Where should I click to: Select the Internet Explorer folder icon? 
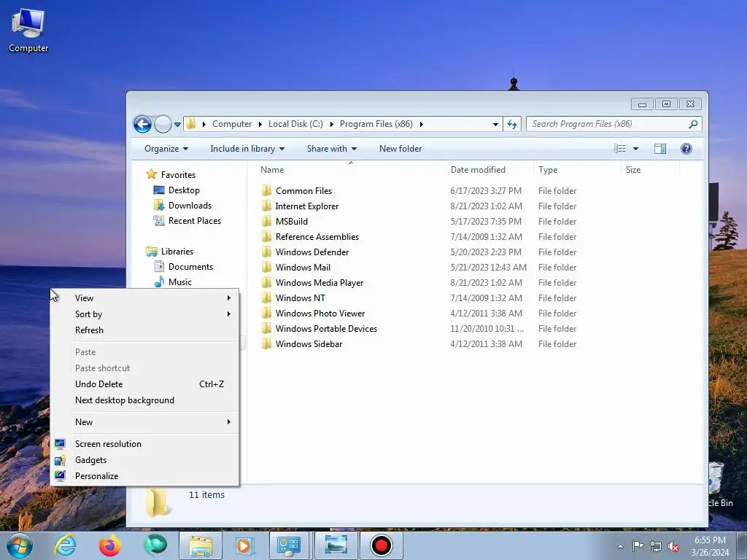pyautogui.click(x=267, y=206)
